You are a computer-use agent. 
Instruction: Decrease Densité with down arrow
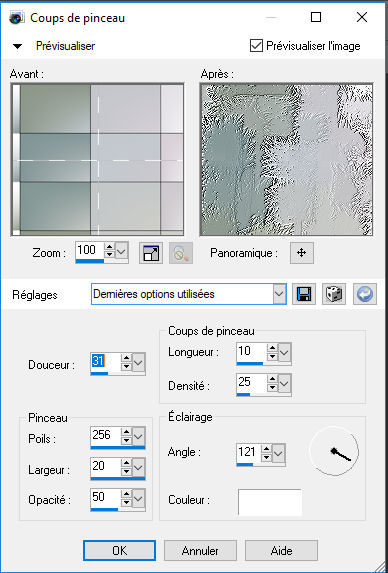coord(272,388)
